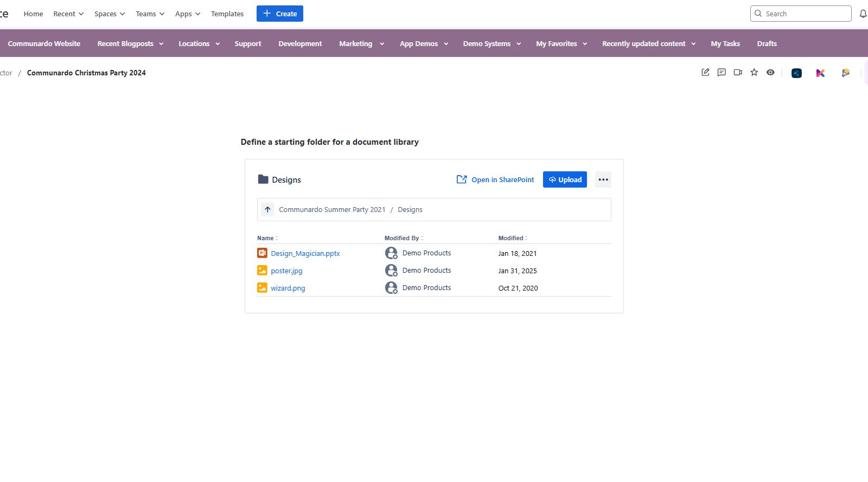Open Design_Magician.pptx file
The width and height of the screenshot is (868, 482).
click(x=305, y=253)
